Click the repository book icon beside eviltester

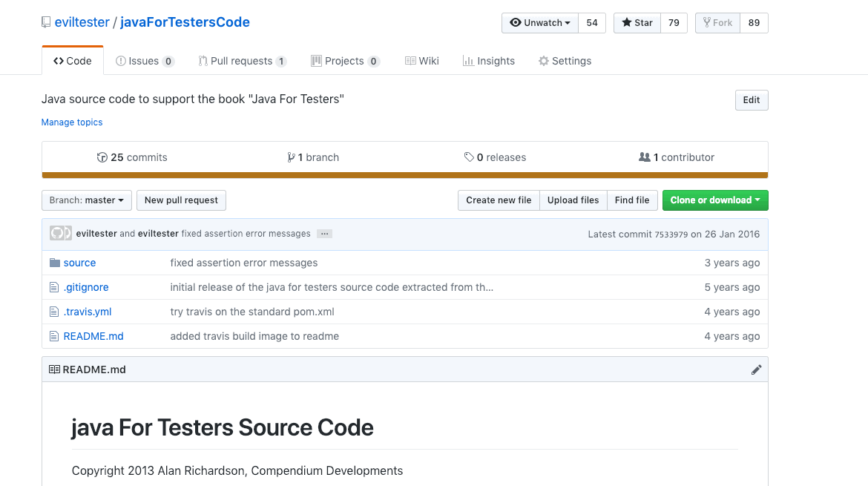(46, 22)
